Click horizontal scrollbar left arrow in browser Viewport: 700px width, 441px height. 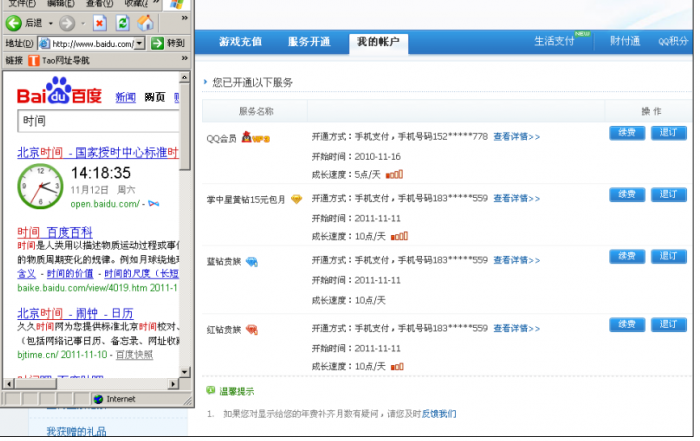(8, 383)
